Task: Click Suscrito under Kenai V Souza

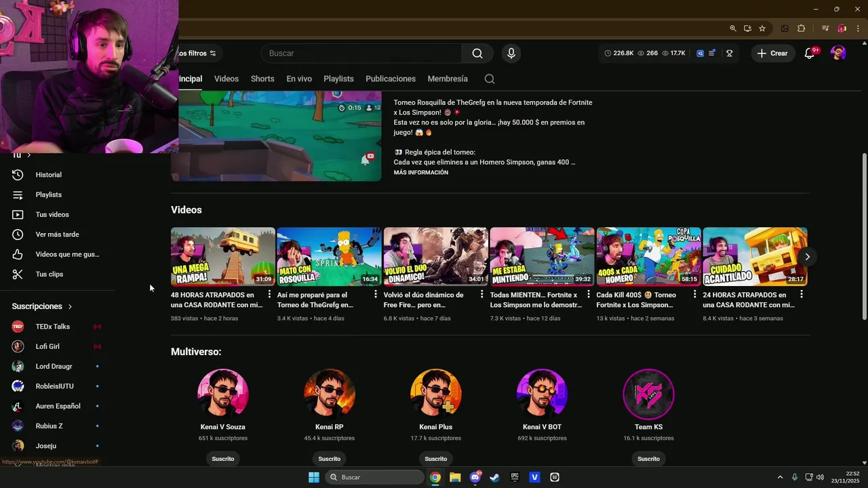Action: click(x=222, y=459)
